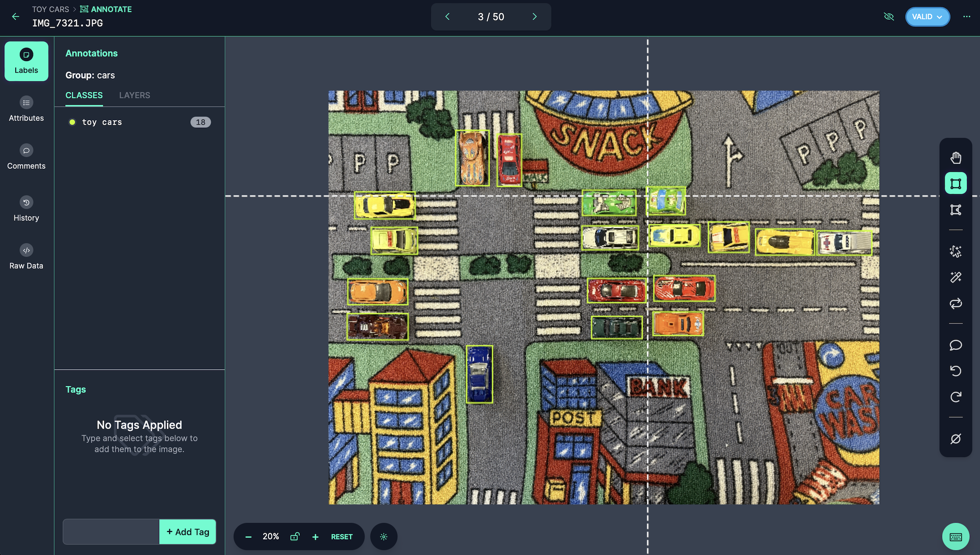Zoom out with the minus icon
The image size is (980, 555).
coord(248,537)
